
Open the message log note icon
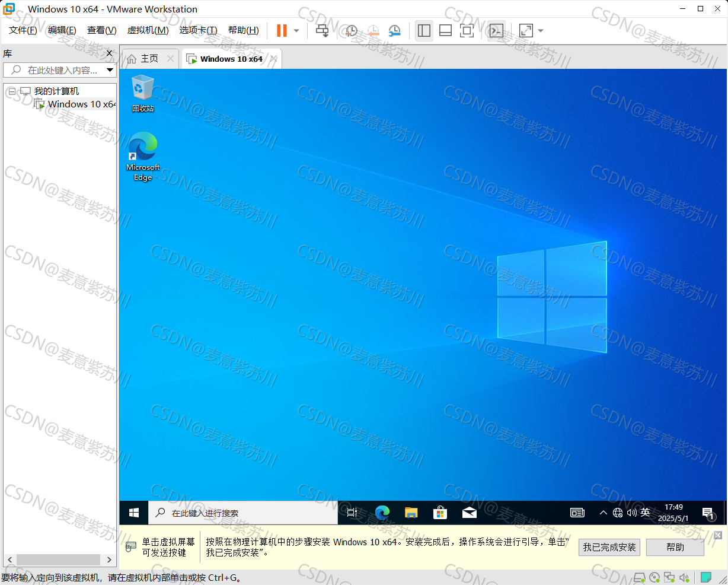click(x=706, y=577)
